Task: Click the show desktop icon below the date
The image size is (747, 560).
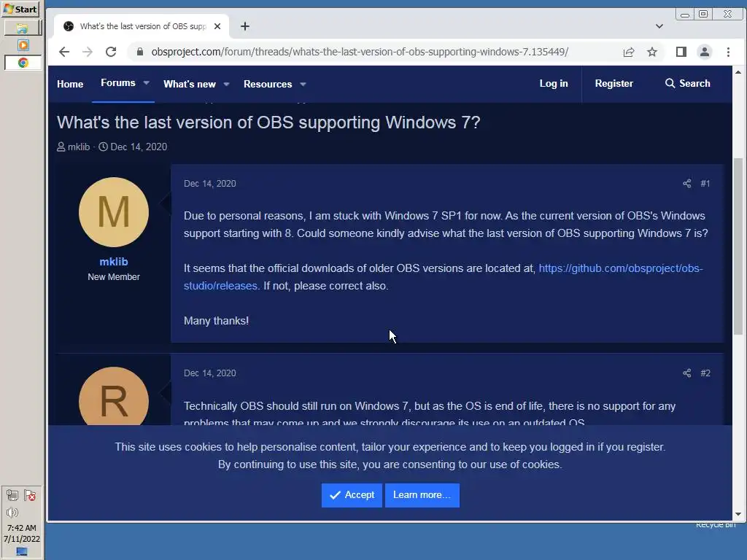Action: click(21, 551)
